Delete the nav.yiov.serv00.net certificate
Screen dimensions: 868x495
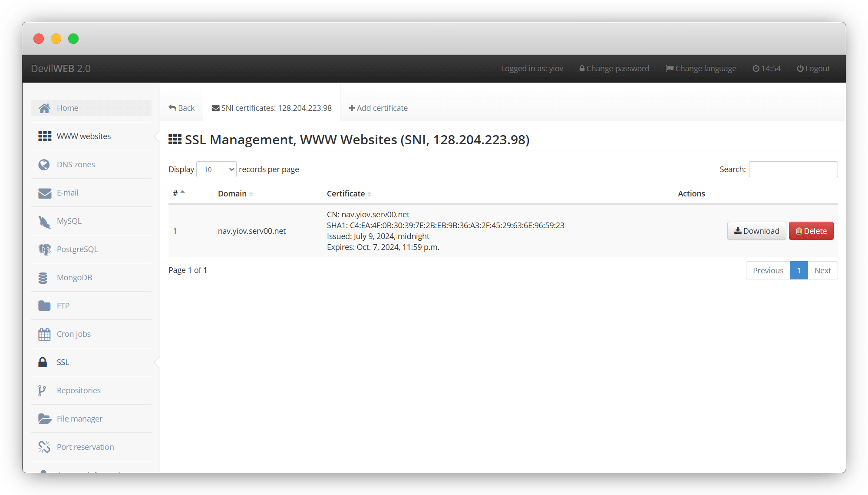[x=811, y=231]
